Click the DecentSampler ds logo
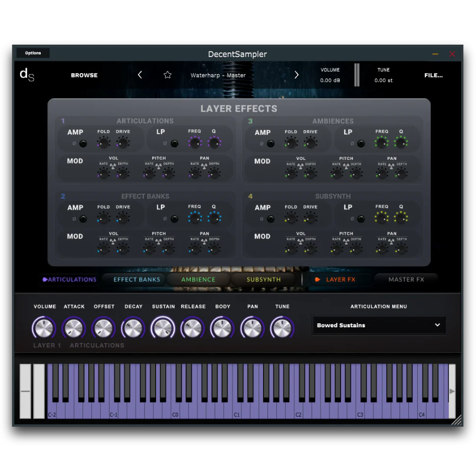Screen dimensions: 476x476 pyautogui.click(x=27, y=75)
